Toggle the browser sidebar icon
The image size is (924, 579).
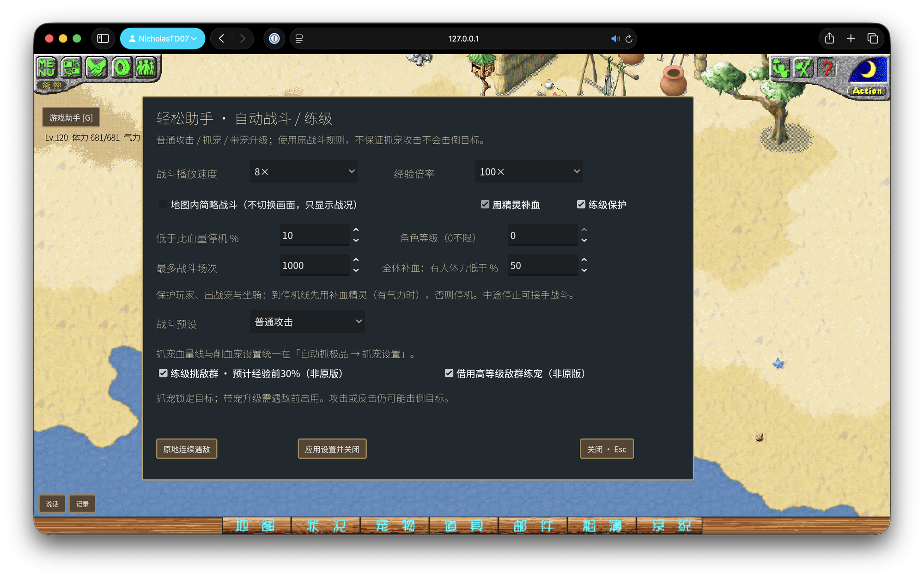(103, 38)
